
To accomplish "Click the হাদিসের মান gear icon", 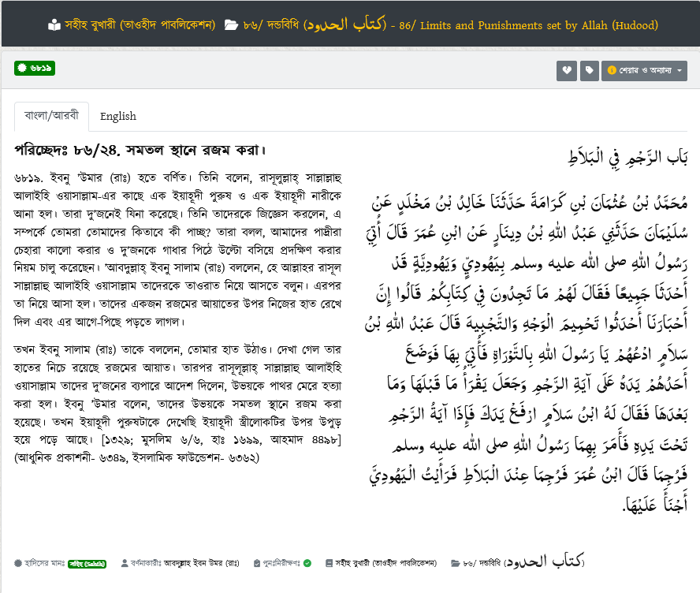I will (x=18, y=563).
